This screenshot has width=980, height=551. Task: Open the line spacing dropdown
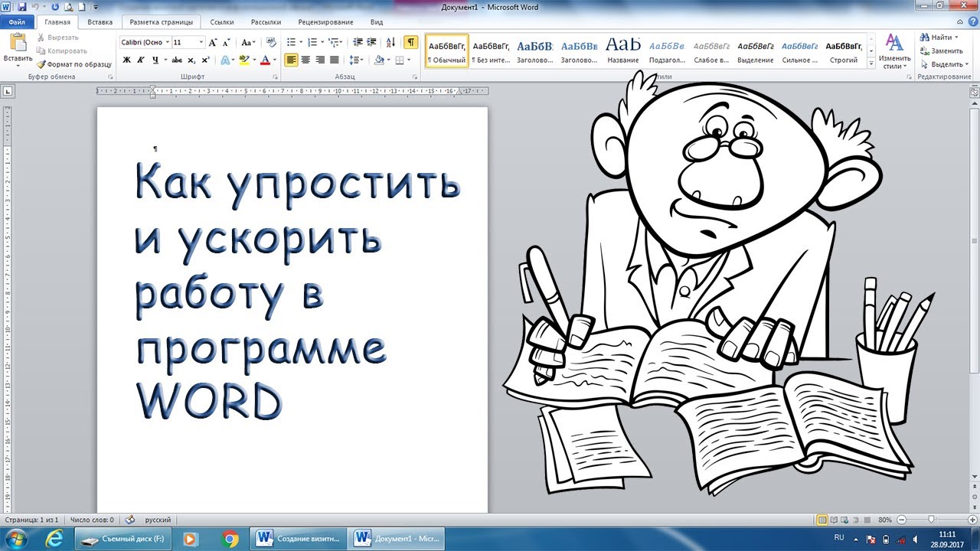pos(357,60)
